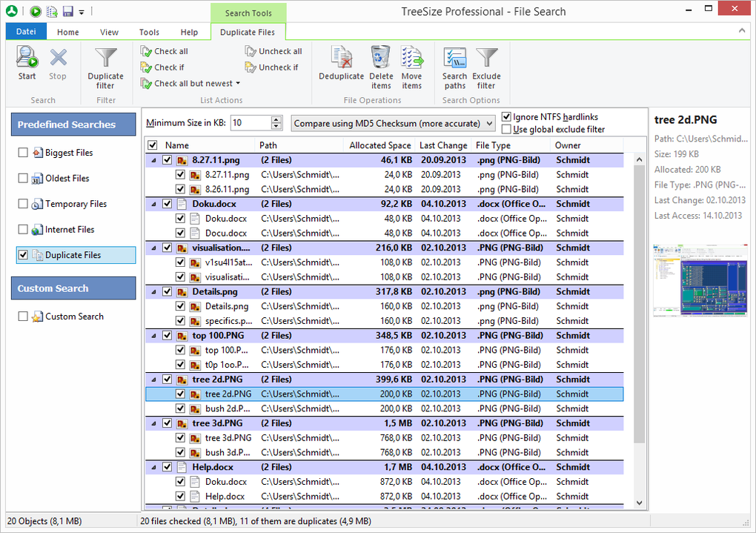Collapse the top 100.PNG group
The height and width of the screenshot is (533, 756).
point(154,336)
